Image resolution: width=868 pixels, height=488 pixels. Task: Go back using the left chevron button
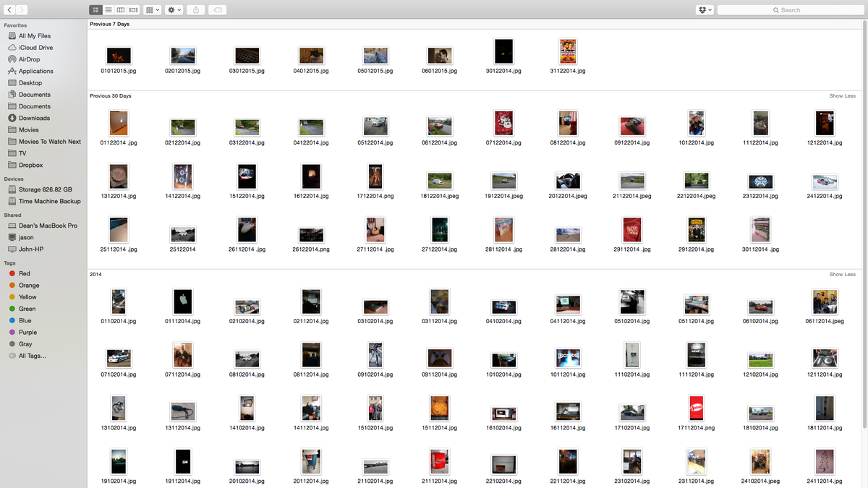(9, 9)
